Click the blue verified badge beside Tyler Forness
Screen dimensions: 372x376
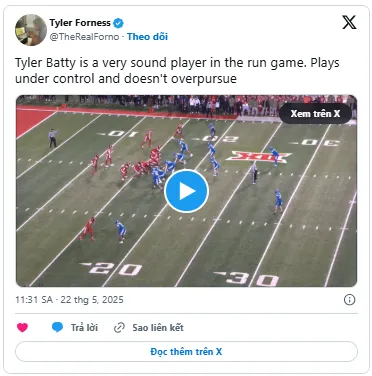[x=118, y=23]
